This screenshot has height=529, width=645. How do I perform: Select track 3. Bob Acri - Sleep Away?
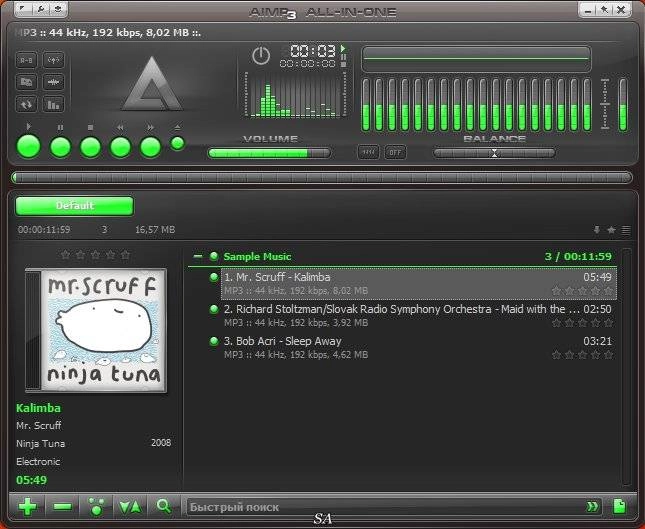click(418, 348)
